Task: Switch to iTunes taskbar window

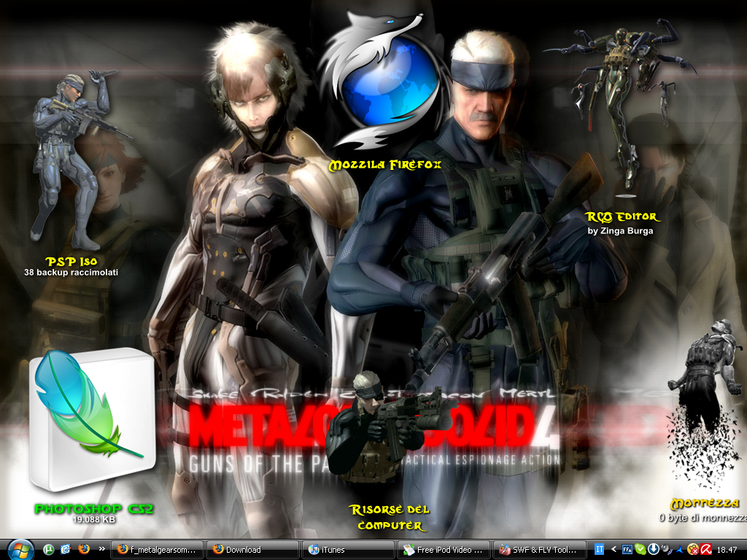Action: pos(348,550)
